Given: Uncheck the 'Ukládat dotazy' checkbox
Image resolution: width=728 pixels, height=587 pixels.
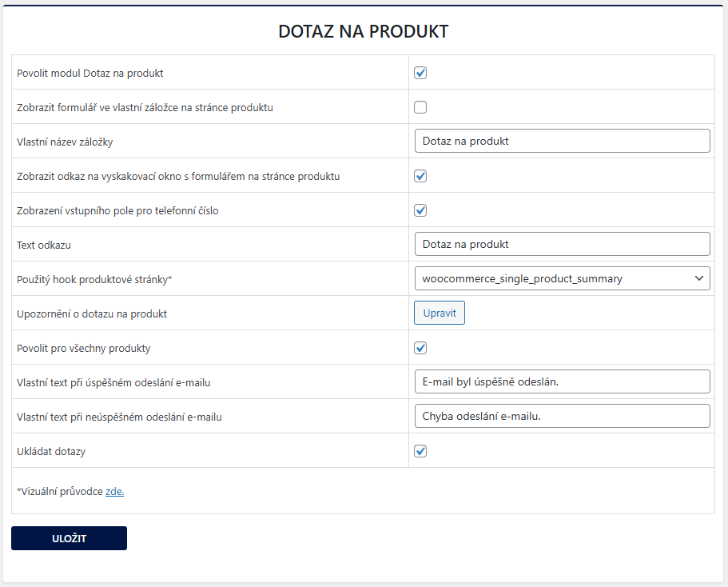Looking at the screenshot, I should click(420, 451).
